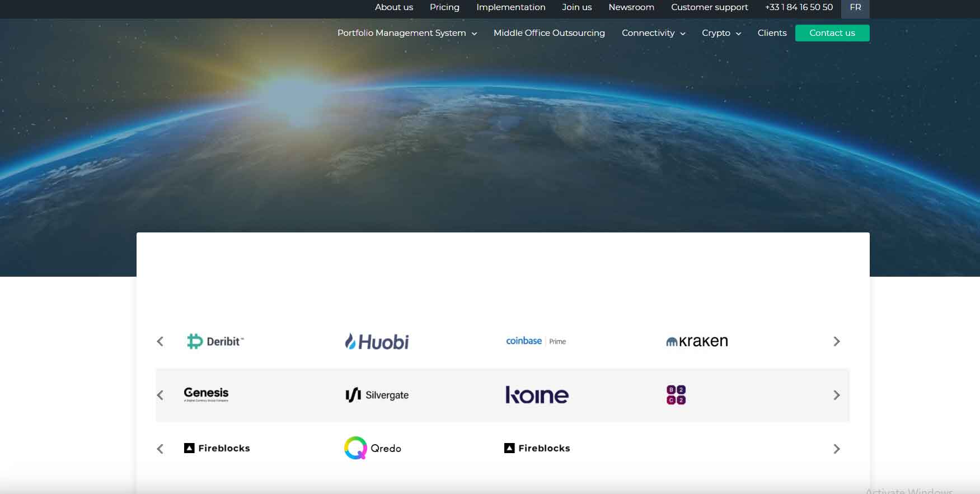Image resolution: width=980 pixels, height=494 pixels.
Task: Expand the Connectivity dropdown
Action: (653, 33)
